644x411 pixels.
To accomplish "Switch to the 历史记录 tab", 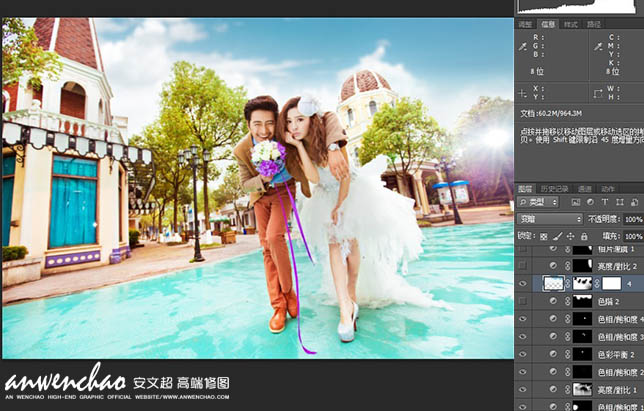I will click(x=554, y=188).
